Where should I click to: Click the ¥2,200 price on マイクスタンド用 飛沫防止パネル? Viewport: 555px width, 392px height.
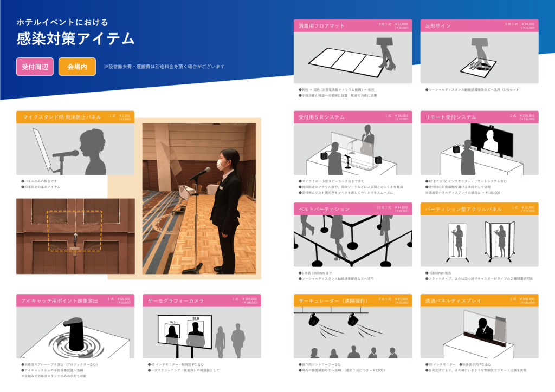coord(125,115)
